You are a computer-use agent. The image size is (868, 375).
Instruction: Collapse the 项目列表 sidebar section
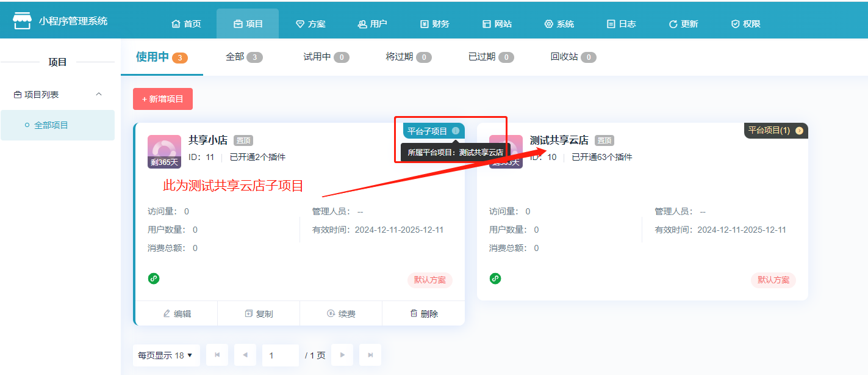[99, 95]
